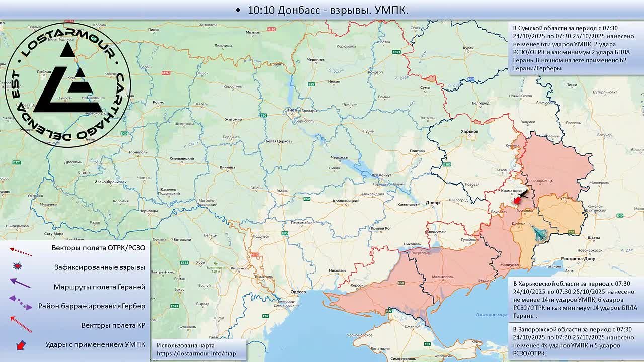
Task: Click the Sumy region summary text box
Action: (x=576, y=48)
